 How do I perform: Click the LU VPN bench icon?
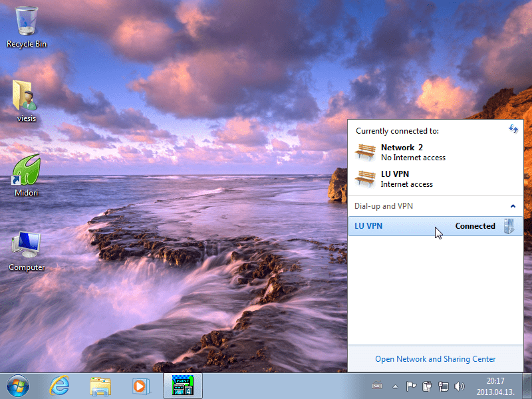click(365, 178)
